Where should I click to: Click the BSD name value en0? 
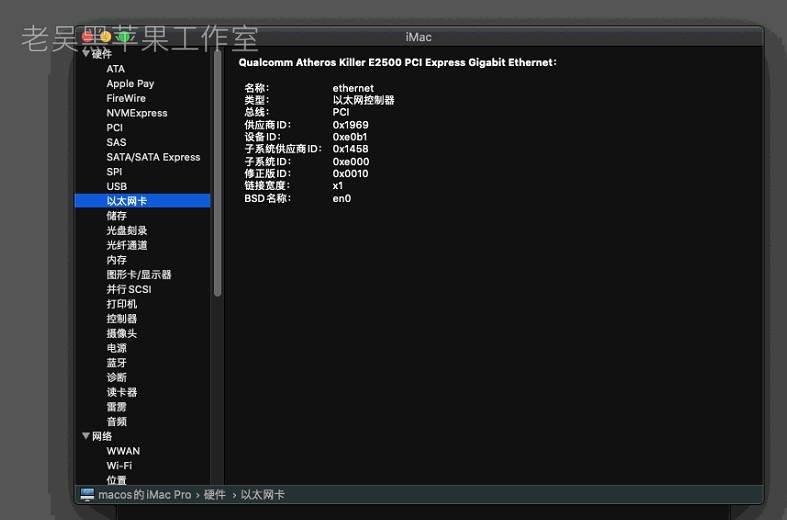point(341,198)
